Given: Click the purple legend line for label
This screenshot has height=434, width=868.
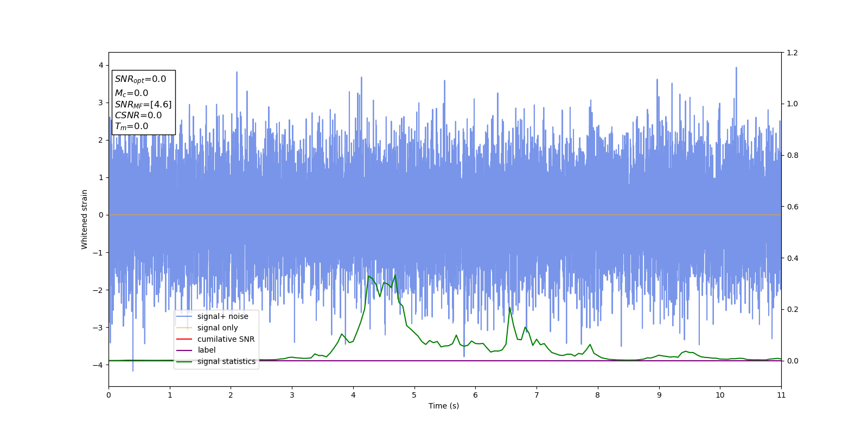Looking at the screenshot, I should pos(184,350).
